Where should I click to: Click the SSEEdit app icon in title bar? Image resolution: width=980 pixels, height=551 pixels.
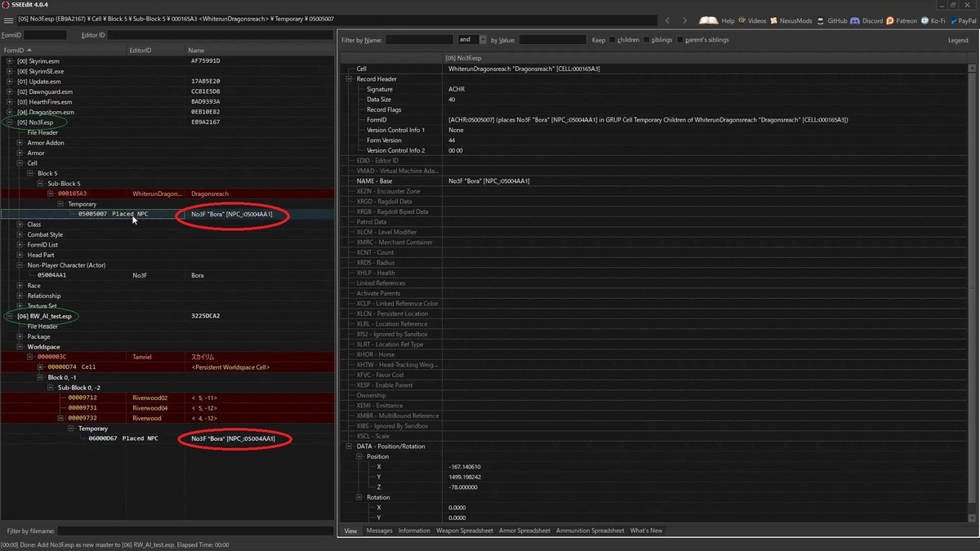click(6, 5)
